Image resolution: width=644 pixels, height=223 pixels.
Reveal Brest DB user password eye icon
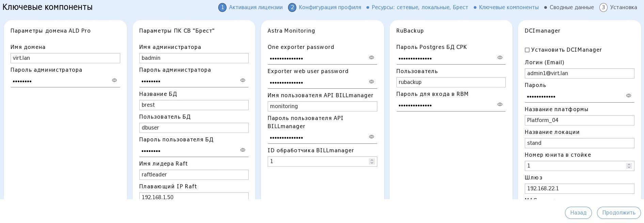[x=243, y=150]
